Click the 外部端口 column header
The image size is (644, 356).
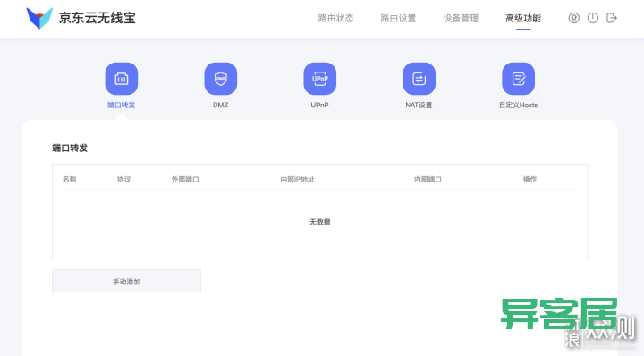[185, 179]
